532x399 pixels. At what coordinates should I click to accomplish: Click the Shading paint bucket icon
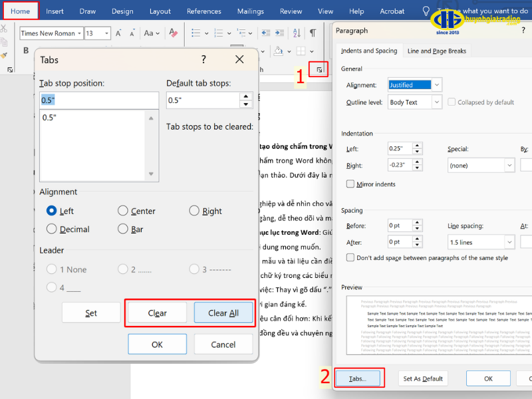point(278,51)
